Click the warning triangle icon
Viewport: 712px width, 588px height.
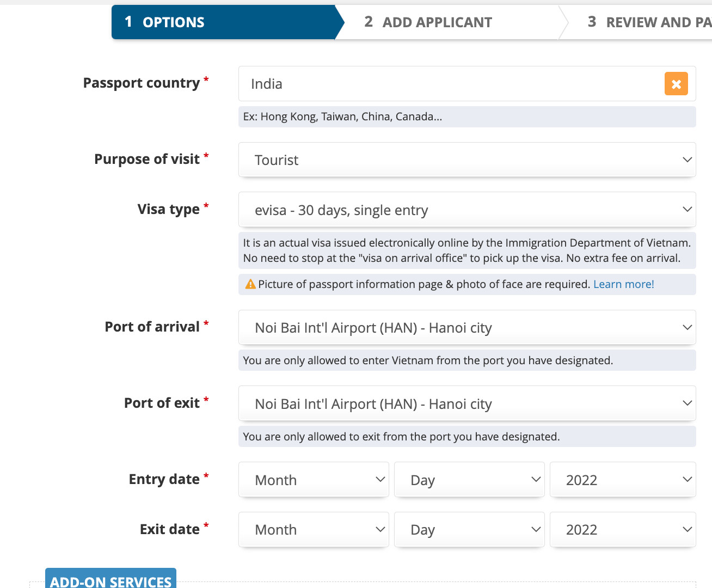tap(250, 284)
